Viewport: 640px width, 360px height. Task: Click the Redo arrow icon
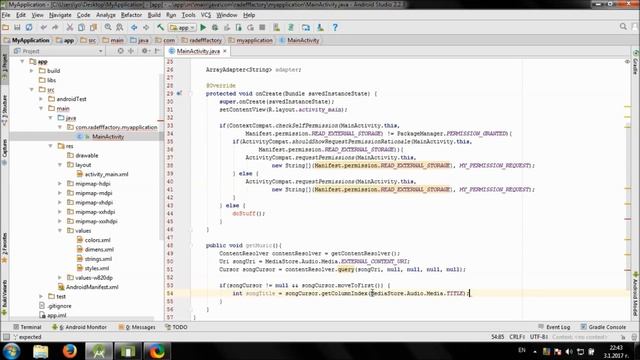(x=55, y=27)
